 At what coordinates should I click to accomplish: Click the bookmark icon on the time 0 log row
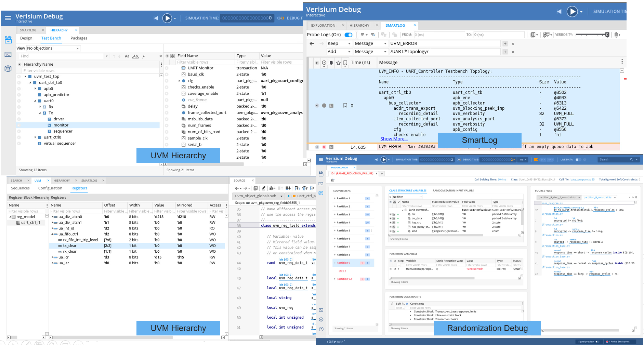345,106
